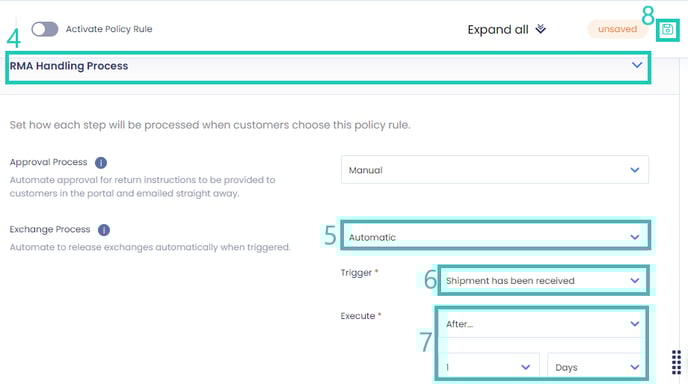Open the Execute After... dropdown

pyautogui.click(x=542, y=324)
